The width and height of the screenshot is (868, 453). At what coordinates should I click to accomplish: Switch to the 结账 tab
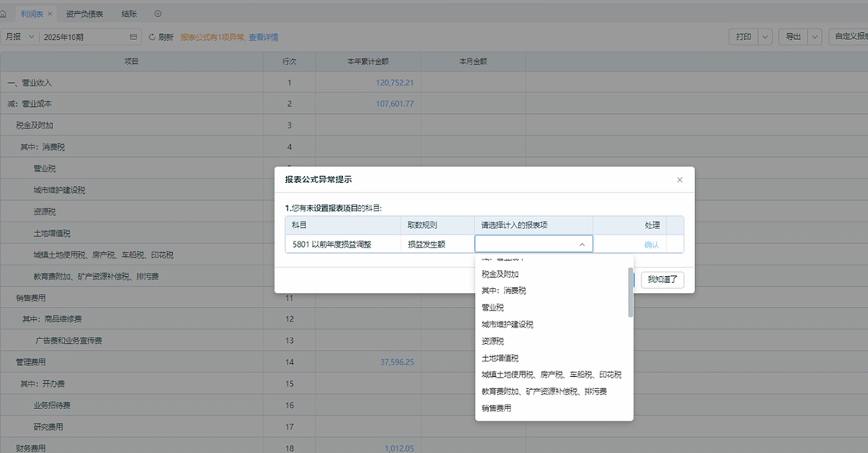coord(128,14)
